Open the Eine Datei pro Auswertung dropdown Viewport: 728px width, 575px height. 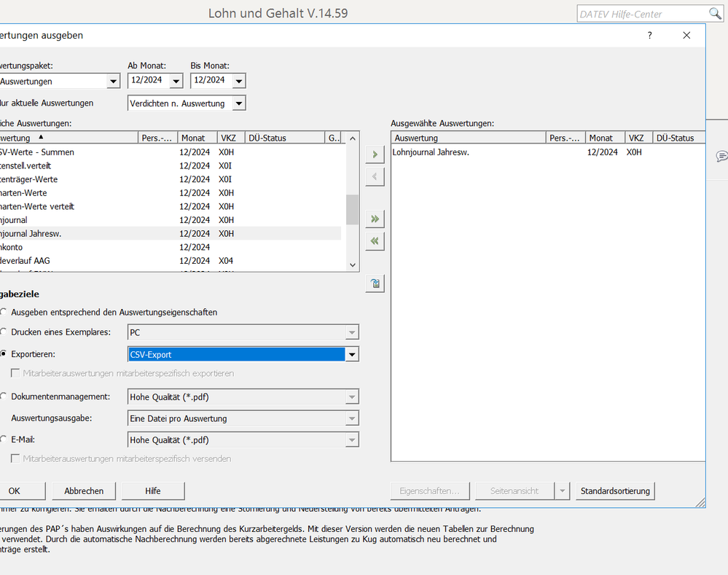tap(352, 418)
